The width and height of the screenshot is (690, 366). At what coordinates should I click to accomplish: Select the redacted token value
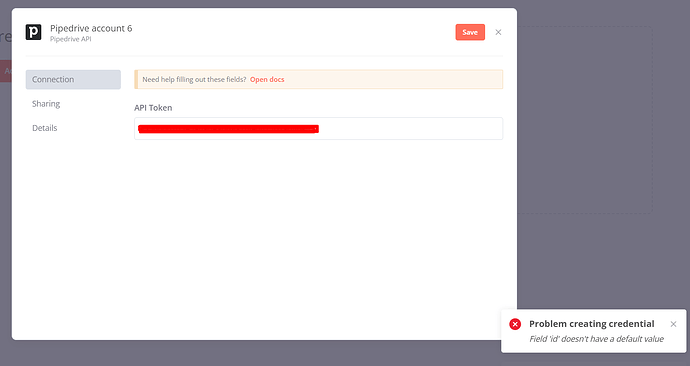(228, 129)
